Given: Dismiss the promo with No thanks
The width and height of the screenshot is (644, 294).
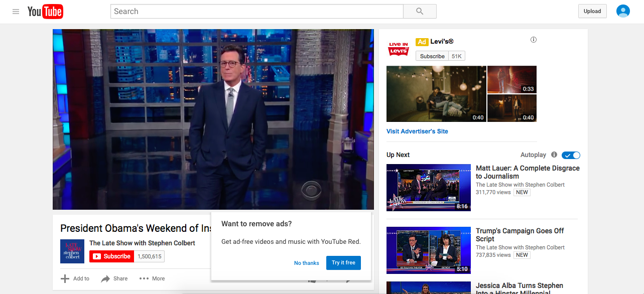Looking at the screenshot, I should [307, 263].
